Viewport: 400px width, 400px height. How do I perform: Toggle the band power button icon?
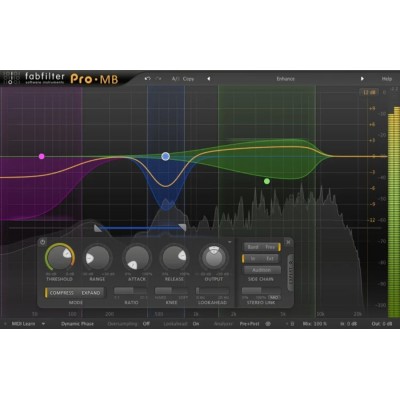tap(42, 242)
